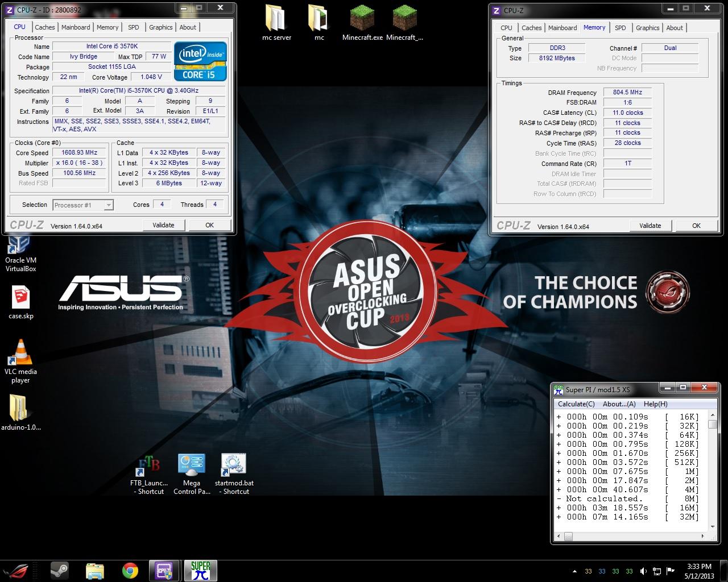
Task: Click the Command Rate 1T value
Action: (627, 163)
